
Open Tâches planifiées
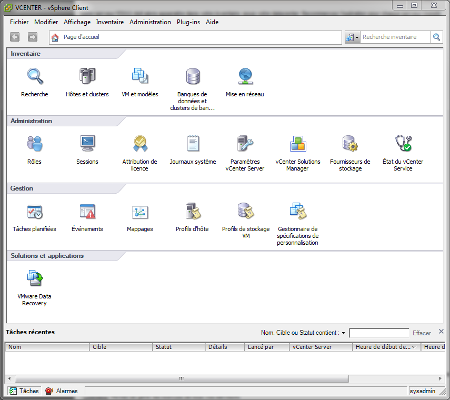(x=35, y=211)
